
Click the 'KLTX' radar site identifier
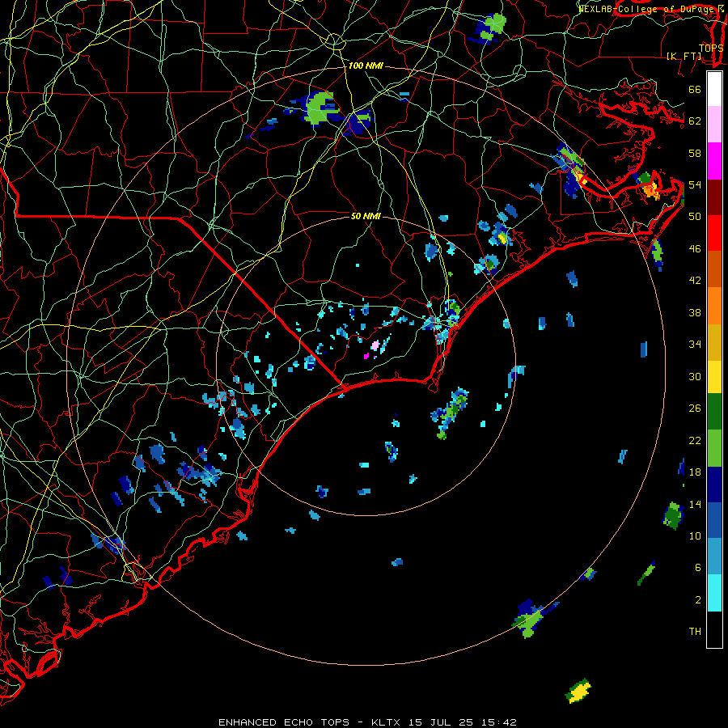387,722
